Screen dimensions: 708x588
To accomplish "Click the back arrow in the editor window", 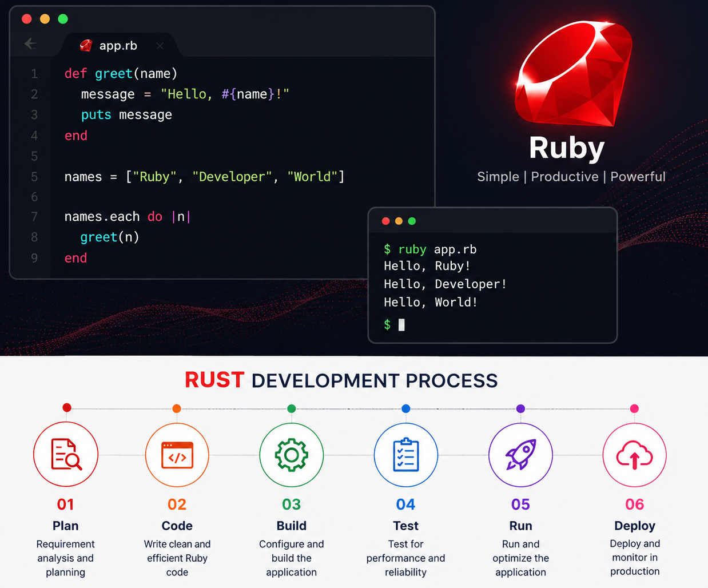I will [31, 43].
